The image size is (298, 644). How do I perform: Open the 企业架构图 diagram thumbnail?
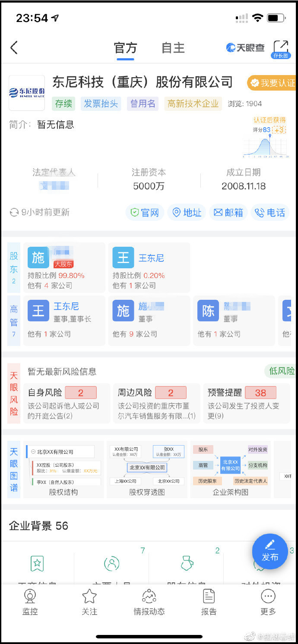(x=230, y=469)
